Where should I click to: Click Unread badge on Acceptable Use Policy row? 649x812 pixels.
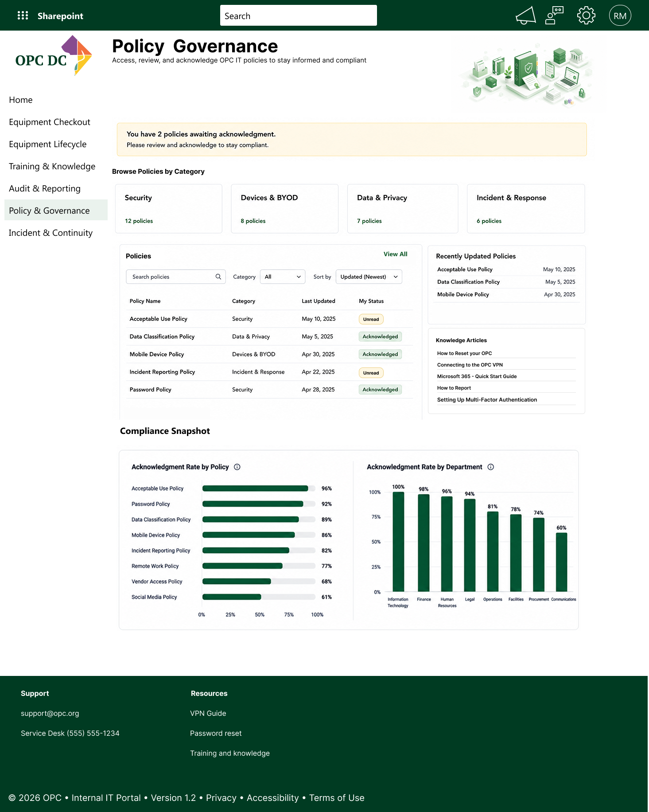pyautogui.click(x=371, y=319)
